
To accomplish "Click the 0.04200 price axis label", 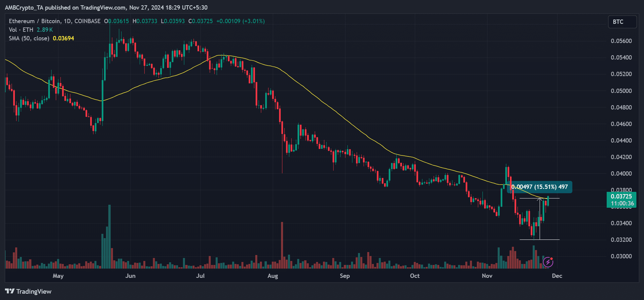I will [621, 157].
